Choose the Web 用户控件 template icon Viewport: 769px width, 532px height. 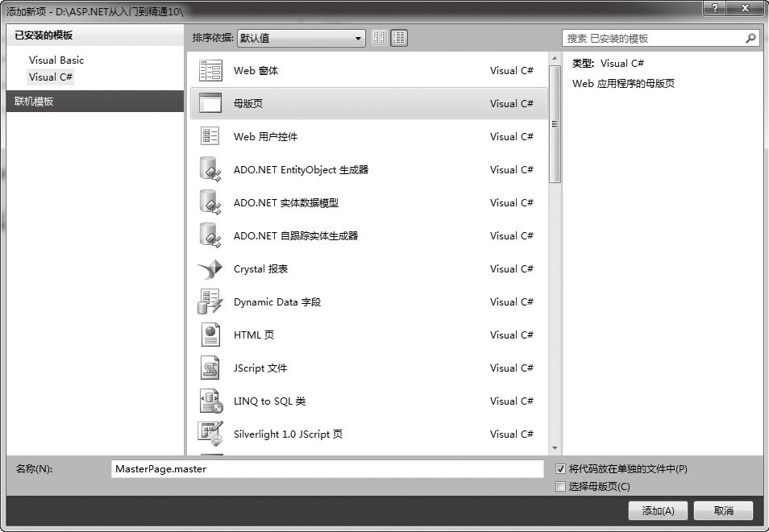[210, 136]
